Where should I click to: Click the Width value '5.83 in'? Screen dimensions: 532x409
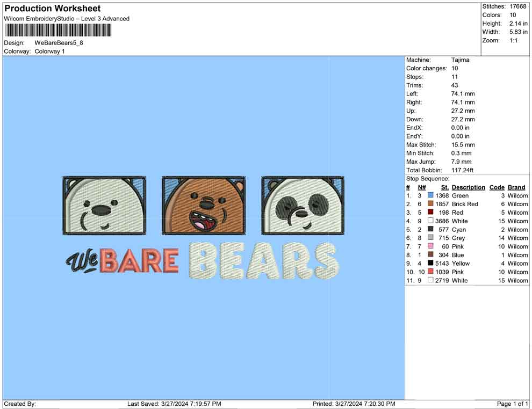click(x=519, y=32)
